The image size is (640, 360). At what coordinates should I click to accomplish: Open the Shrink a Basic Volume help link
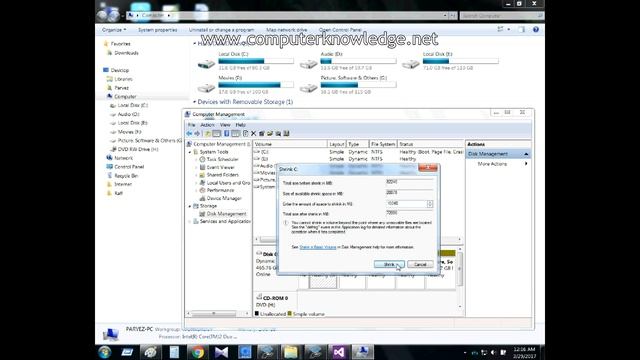[318, 247]
